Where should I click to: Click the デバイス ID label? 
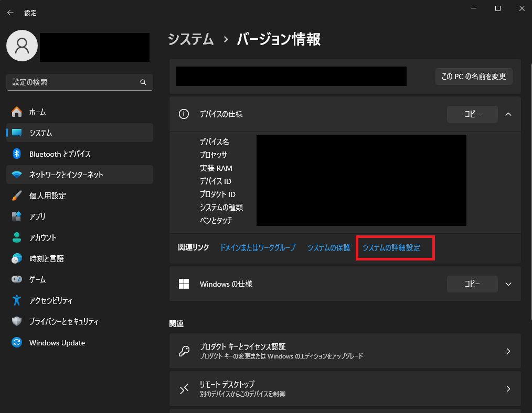click(x=216, y=181)
